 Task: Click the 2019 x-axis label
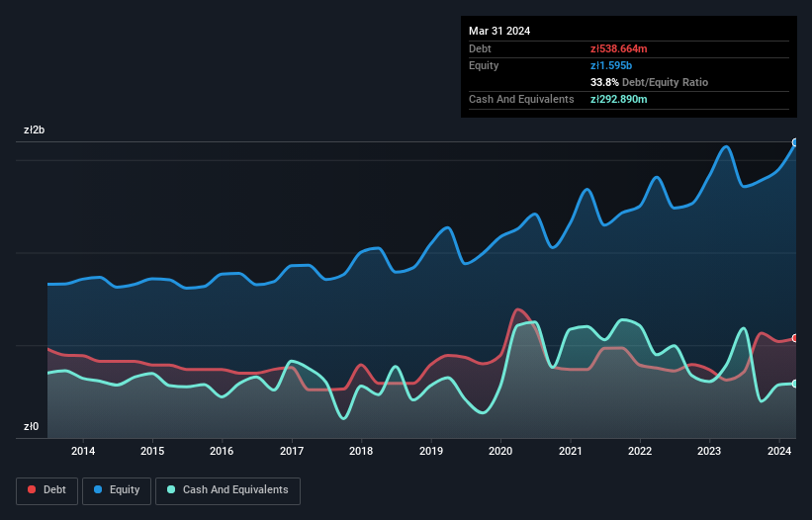click(x=431, y=451)
